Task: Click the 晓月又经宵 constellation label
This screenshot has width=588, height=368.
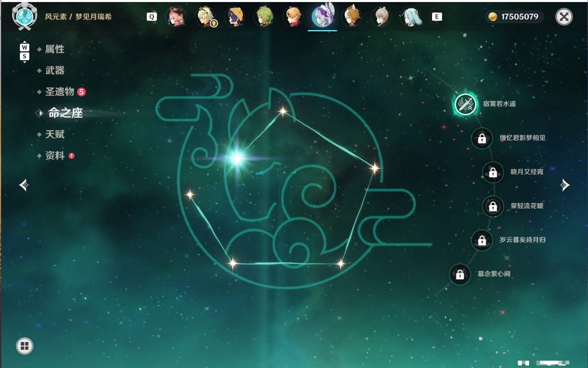Action: click(527, 172)
